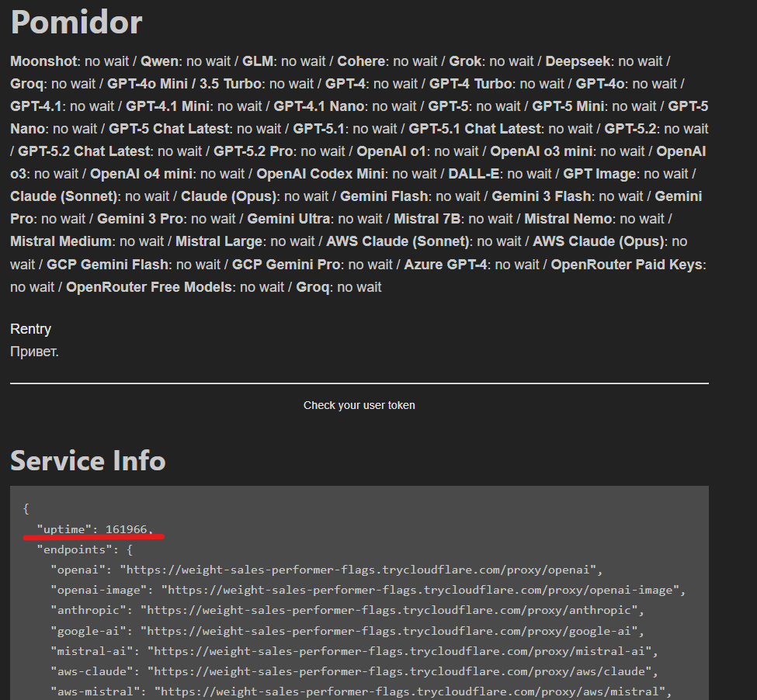757x700 pixels.
Task: Click the aws-claude proxy endpoint URL
Action: point(398,671)
